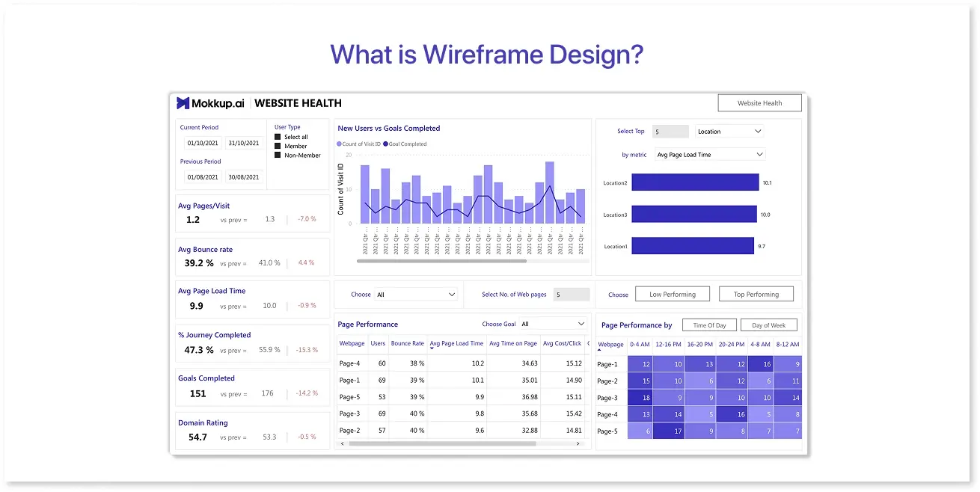This screenshot has width=980, height=492.
Task: Click 'Count of Visit ID' legend swatch
Action: coord(340,144)
